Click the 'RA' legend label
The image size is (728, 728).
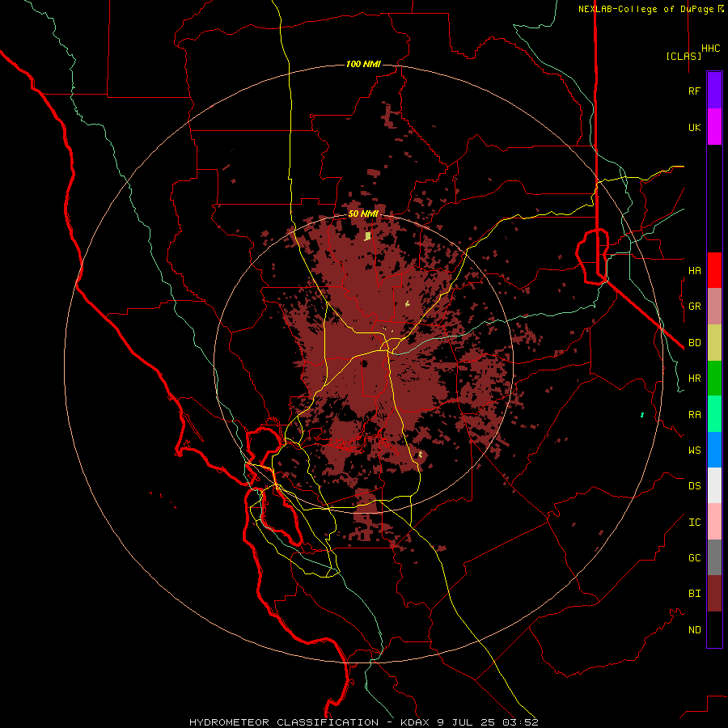click(694, 415)
